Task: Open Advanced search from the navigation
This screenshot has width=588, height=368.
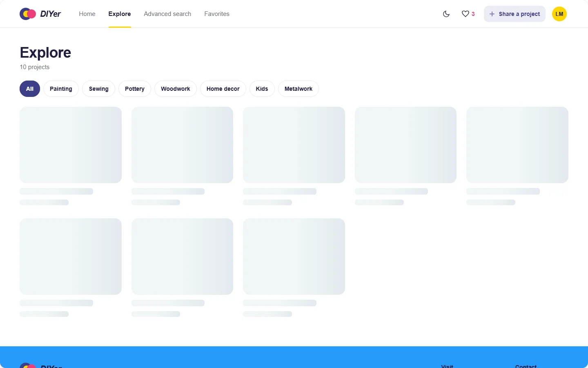Action: 167,14
